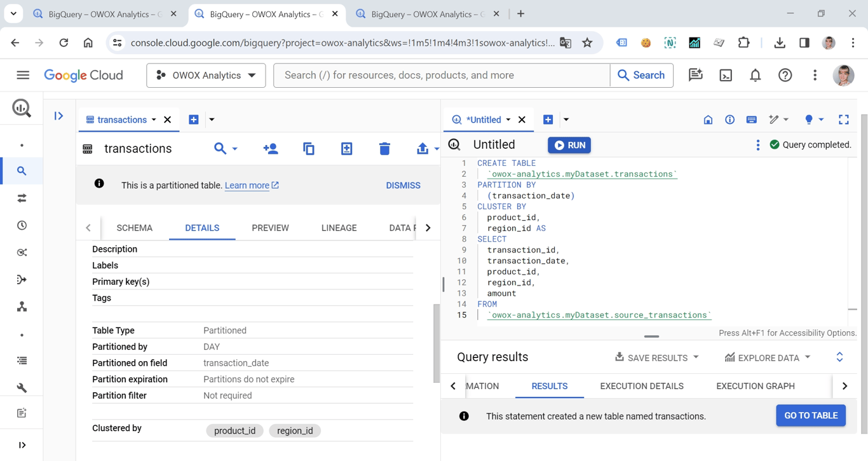This screenshot has width=868, height=461.
Task: Add a new tab in left pane
Action: point(194,120)
